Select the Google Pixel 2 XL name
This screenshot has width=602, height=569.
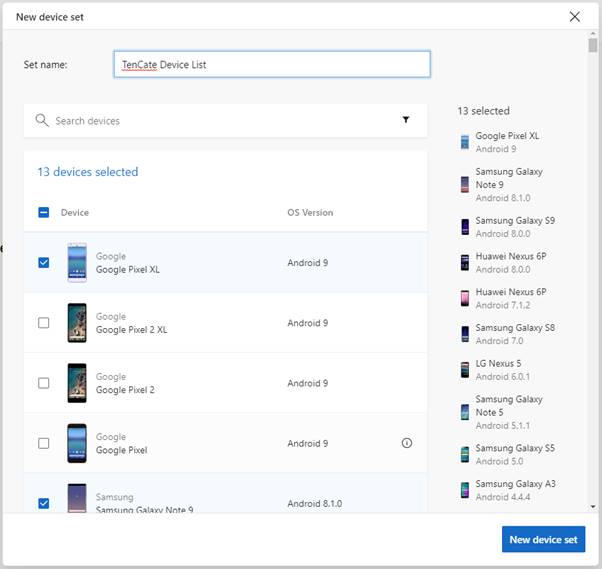pyautogui.click(x=131, y=330)
